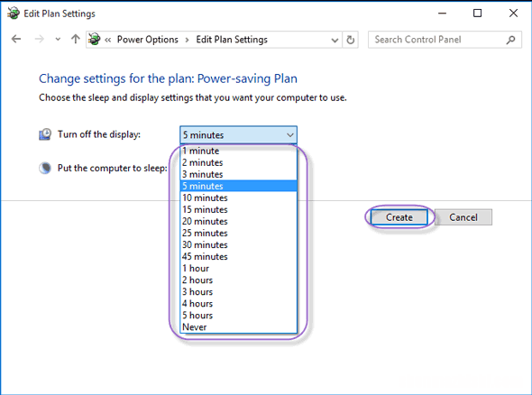Image resolution: width=532 pixels, height=395 pixels.
Task: Open recent locations chevron
Action: pos(58,40)
